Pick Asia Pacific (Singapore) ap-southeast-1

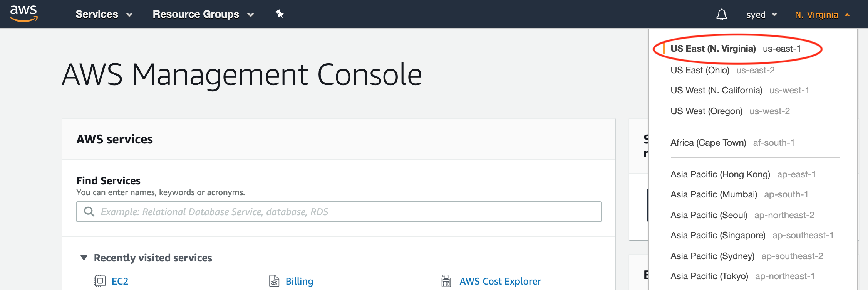[752, 235]
